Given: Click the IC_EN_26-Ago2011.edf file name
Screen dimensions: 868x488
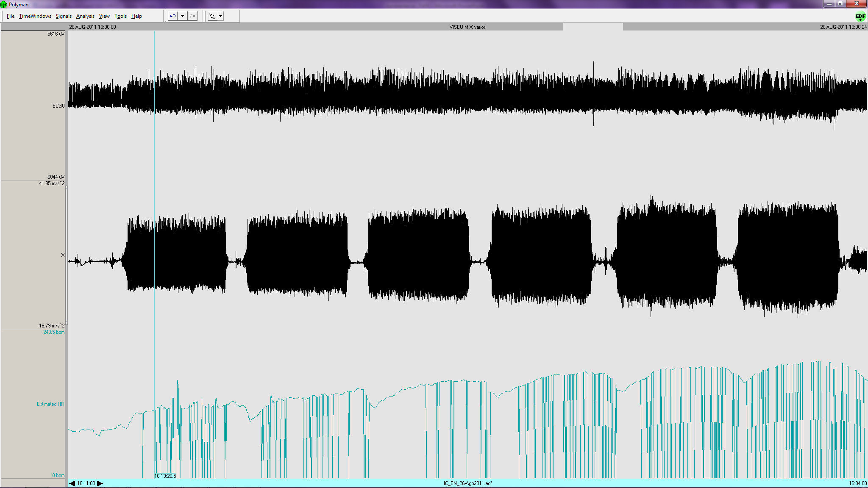Looking at the screenshot, I should [x=467, y=483].
